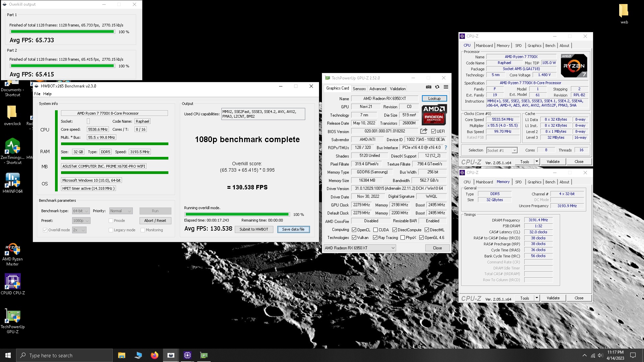Open the Mainboard tab in the upper CPU-Z window
This screenshot has height=362, width=644.
coord(484,46)
